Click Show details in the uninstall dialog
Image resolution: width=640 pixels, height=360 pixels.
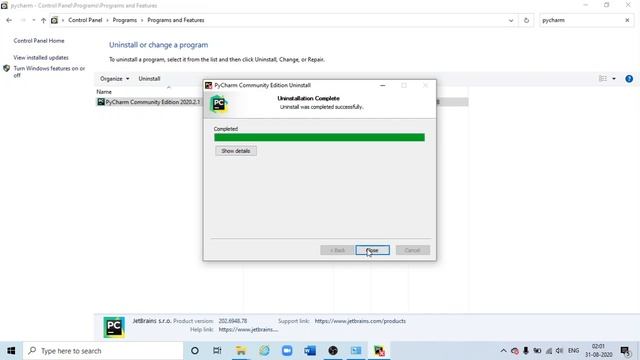click(236, 151)
